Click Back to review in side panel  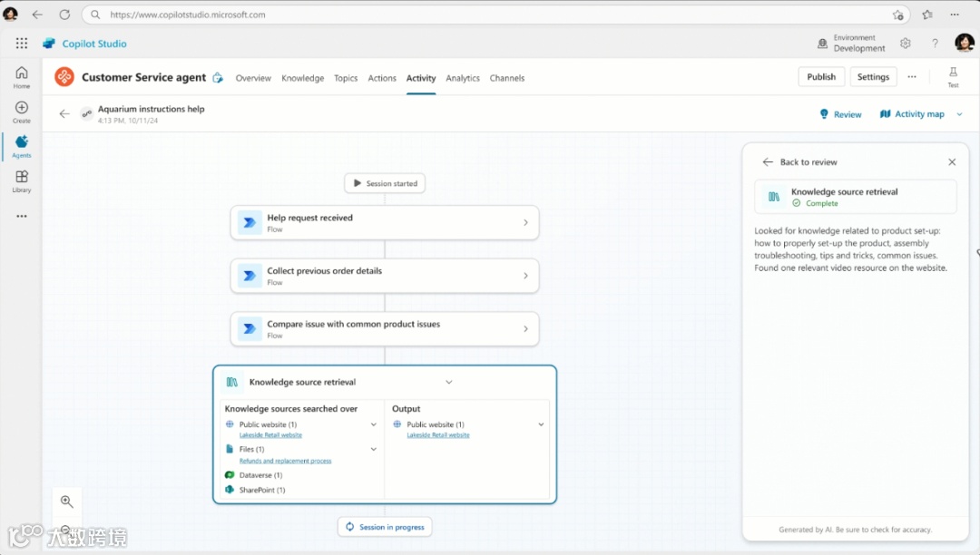[800, 161]
